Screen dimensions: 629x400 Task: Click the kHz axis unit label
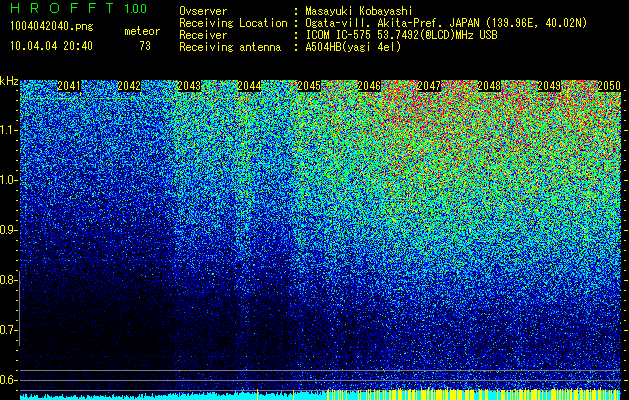point(9,81)
